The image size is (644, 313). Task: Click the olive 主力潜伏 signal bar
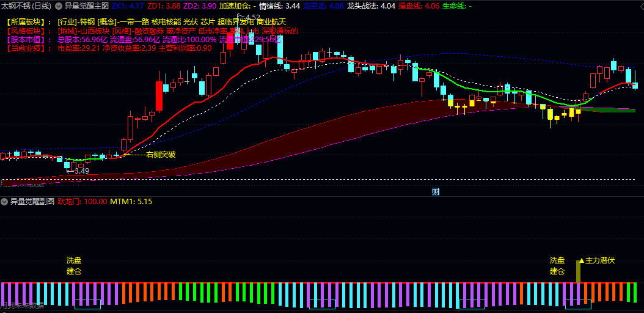click(x=578, y=271)
